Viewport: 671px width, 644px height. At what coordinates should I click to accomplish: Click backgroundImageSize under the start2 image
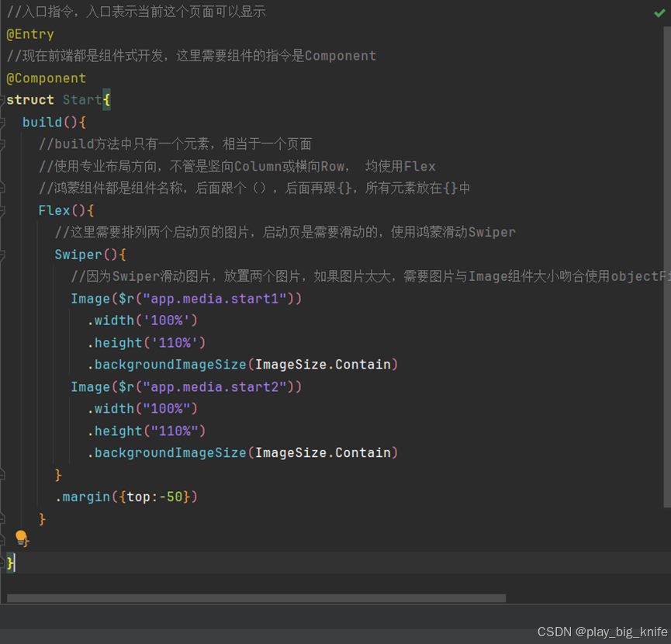tap(171, 452)
